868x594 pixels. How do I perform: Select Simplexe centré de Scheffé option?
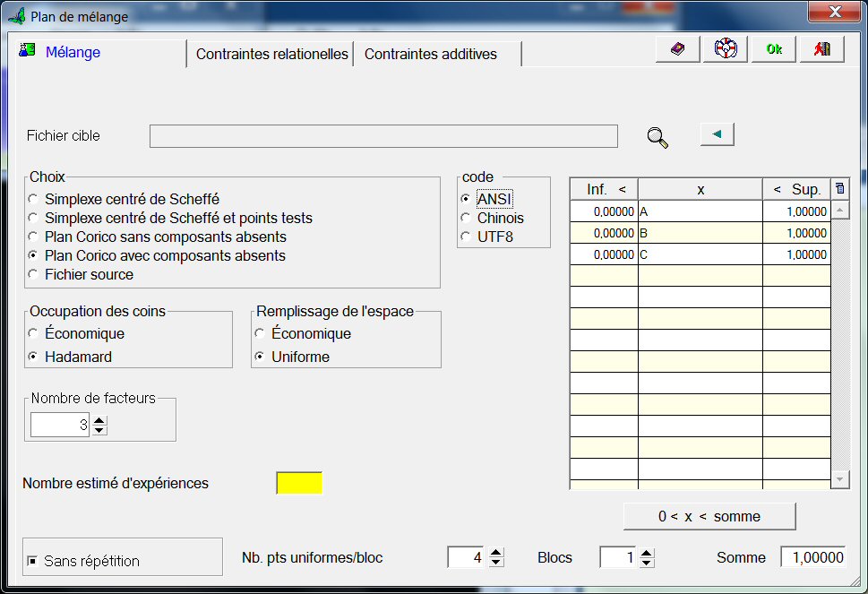pyautogui.click(x=32, y=198)
